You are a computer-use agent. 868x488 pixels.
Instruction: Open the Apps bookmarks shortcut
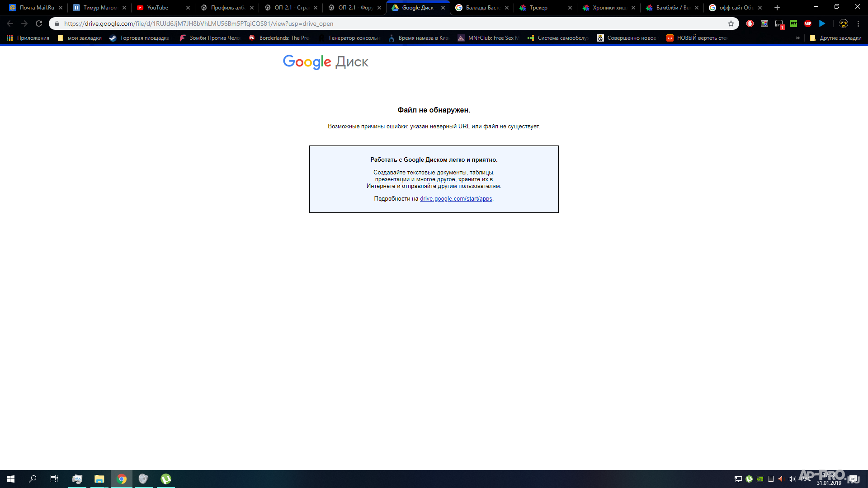pos(28,38)
